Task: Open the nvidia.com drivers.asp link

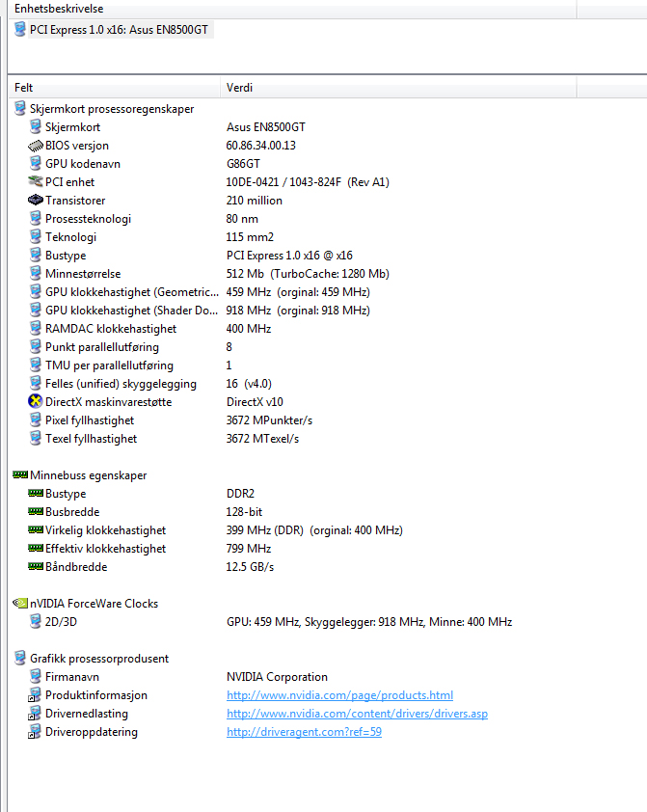Action: (x=357, y=713)
